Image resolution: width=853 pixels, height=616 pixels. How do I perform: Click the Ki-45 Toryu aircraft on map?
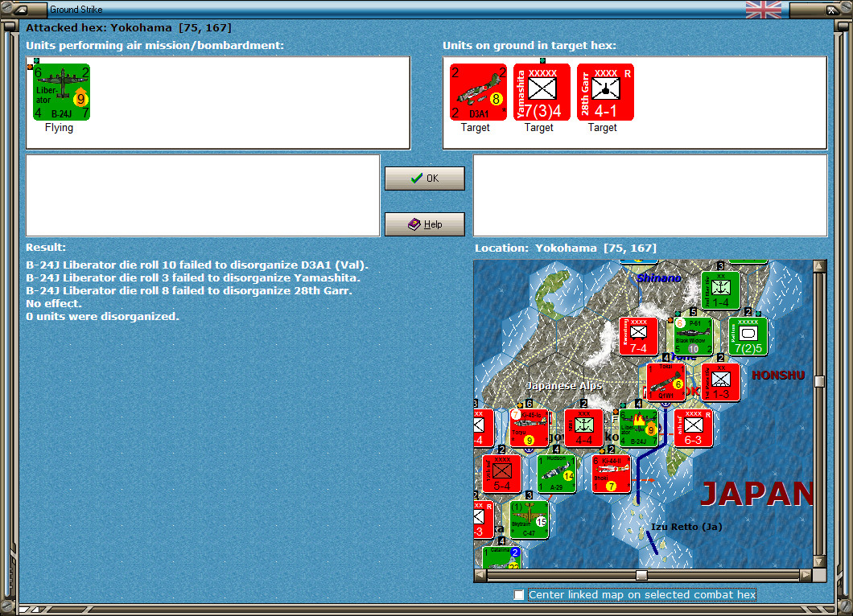[529, 429]
